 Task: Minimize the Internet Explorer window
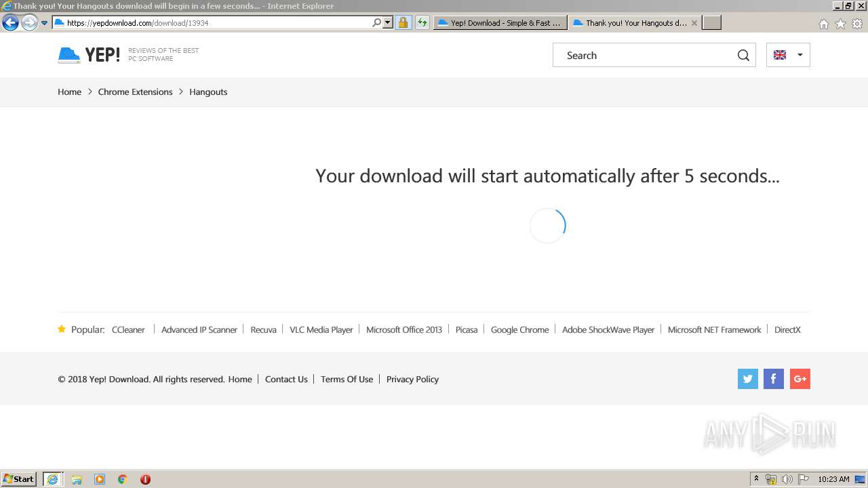click(838, 6)
